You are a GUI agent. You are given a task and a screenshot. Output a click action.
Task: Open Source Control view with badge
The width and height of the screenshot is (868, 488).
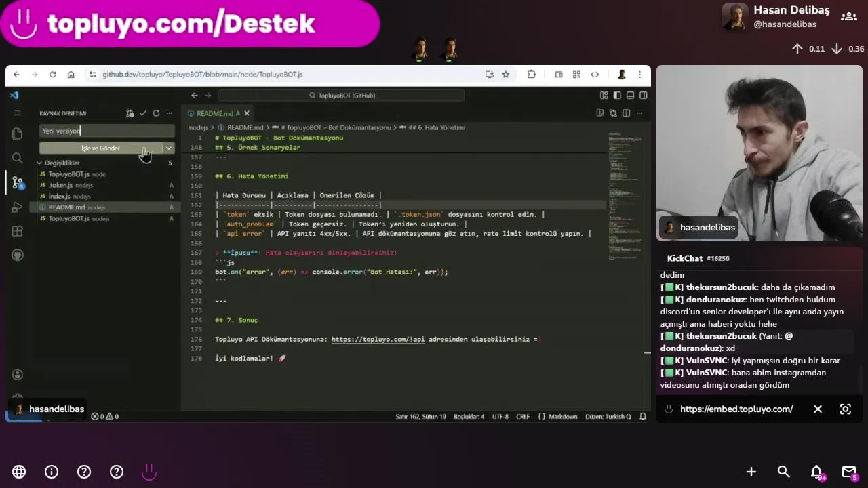coord(18,182)
